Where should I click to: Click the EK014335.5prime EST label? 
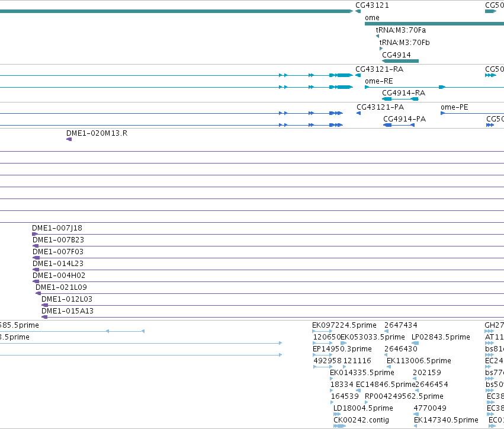362,373
